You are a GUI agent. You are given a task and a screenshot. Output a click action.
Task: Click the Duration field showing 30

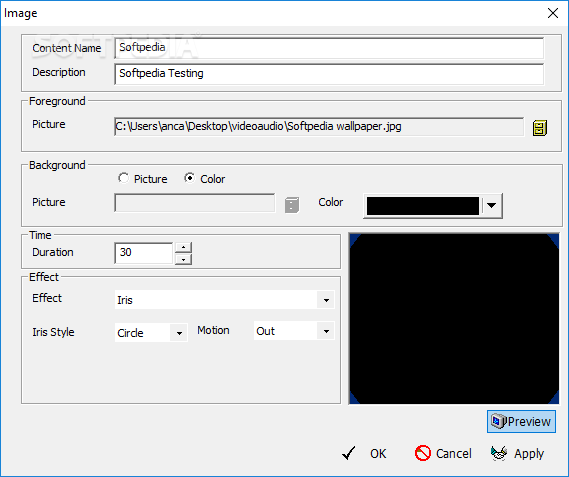(x=144, y=253)
